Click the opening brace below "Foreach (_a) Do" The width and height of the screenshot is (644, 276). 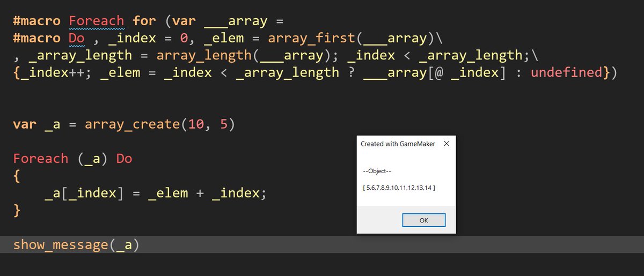click(17, 176)
